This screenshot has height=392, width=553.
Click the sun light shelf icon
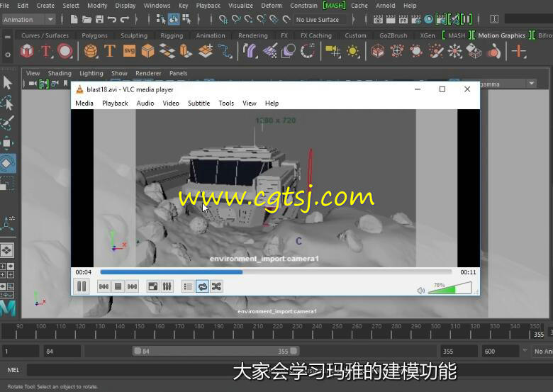(x=352, y=52)
